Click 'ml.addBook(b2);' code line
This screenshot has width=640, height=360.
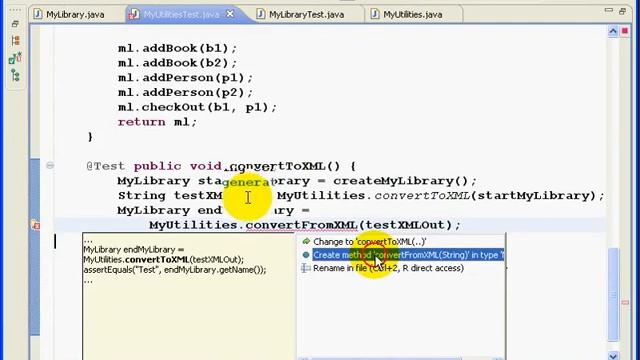point(177,63)
